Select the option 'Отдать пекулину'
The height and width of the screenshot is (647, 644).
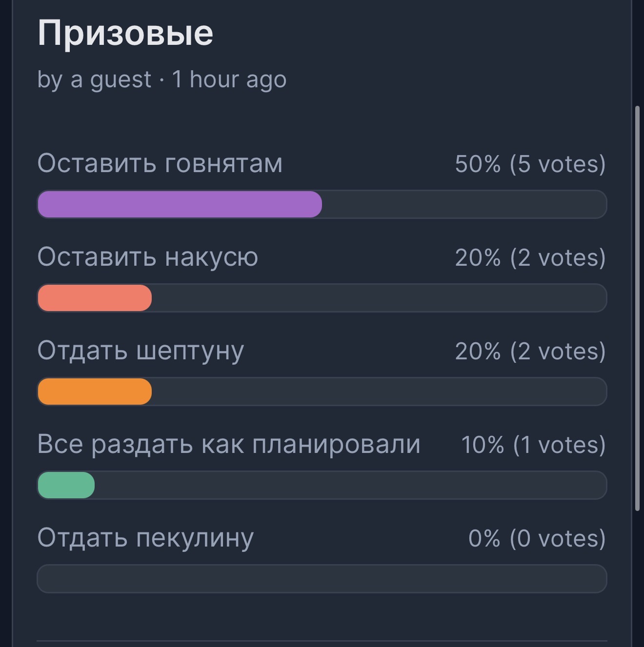click(x=146, y=538)
